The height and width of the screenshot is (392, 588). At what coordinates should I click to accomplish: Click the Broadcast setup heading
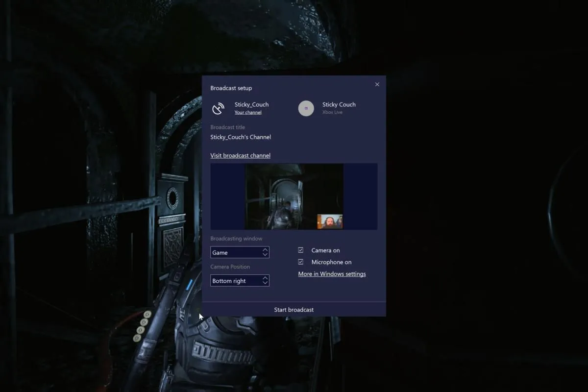pyautogui.click(x=231, y=88)
